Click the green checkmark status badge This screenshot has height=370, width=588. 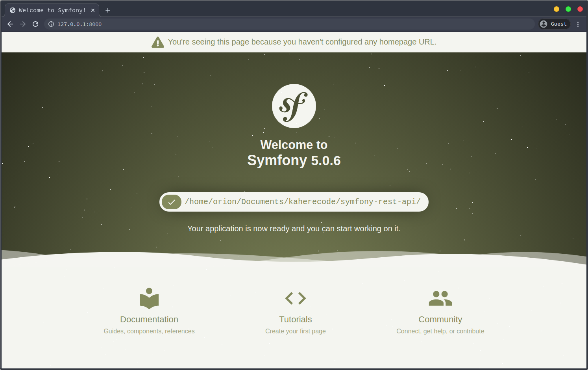(172, 202)
